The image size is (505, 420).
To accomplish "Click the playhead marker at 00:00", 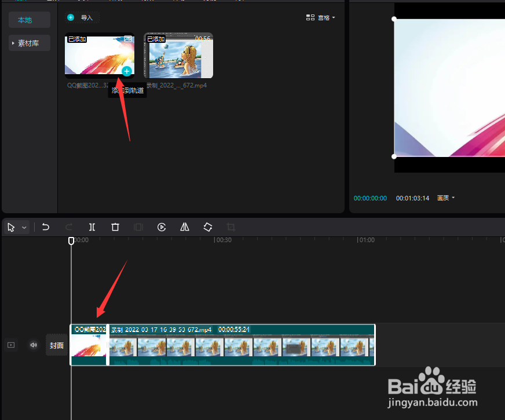I will [71, 240].
